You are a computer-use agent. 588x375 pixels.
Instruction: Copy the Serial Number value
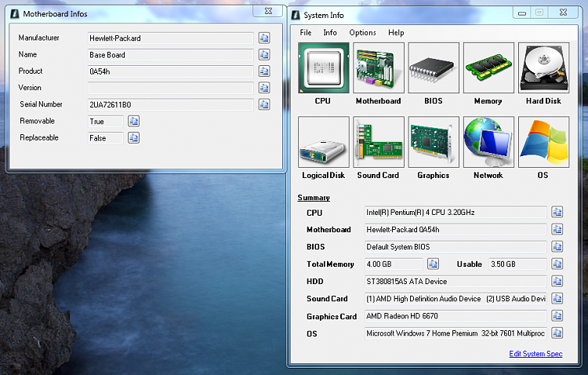(264, 104)
